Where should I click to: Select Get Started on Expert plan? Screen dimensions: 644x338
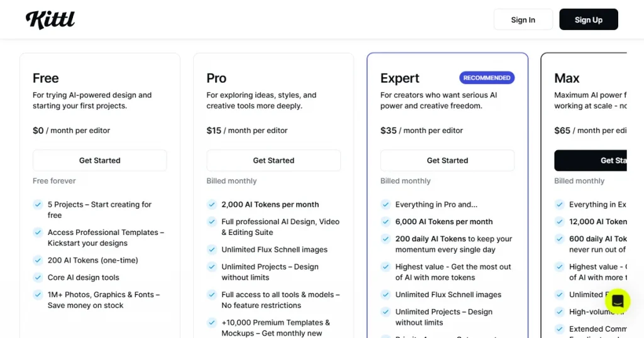pyautogui.click(x=447, y=160)
